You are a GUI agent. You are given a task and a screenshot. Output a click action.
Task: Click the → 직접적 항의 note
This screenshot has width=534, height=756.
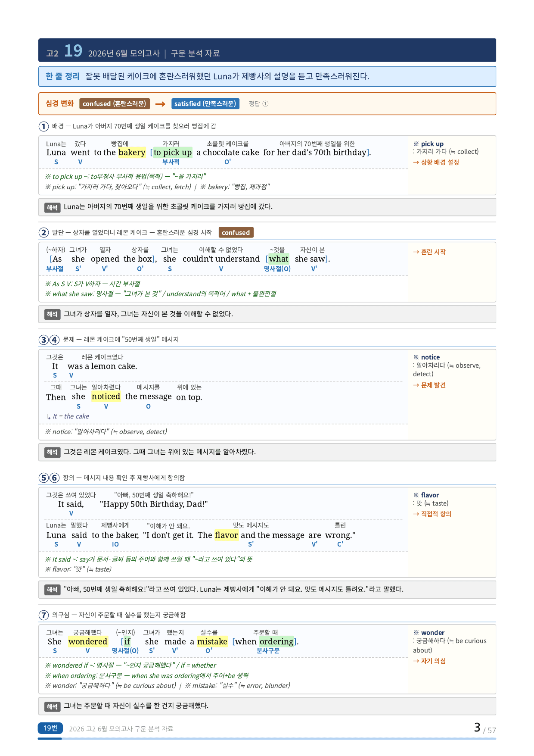point(432,514)
